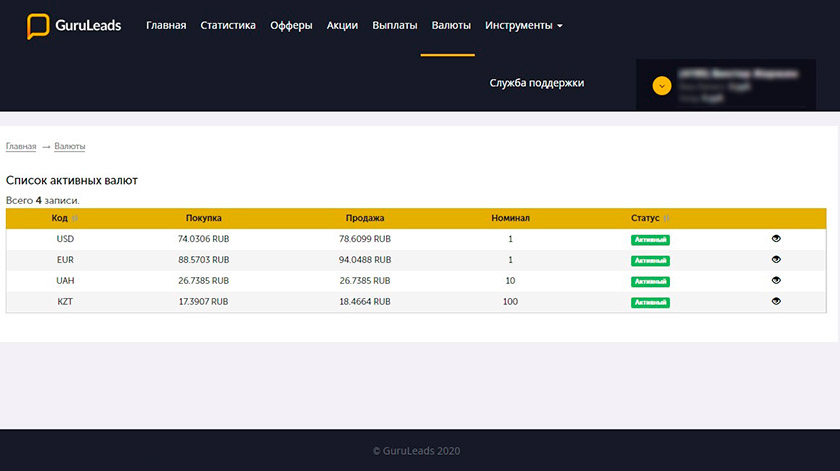The image size is (840, 471).
Task: Click the 88.5703 RUB purchase value
Action: point(204,259)
